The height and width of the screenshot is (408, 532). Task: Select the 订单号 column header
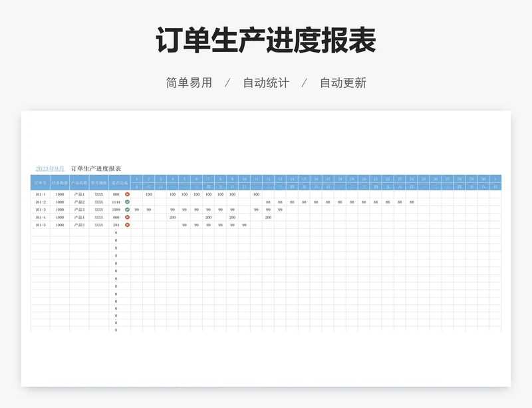pyautogui.click(x=41, y=183)
